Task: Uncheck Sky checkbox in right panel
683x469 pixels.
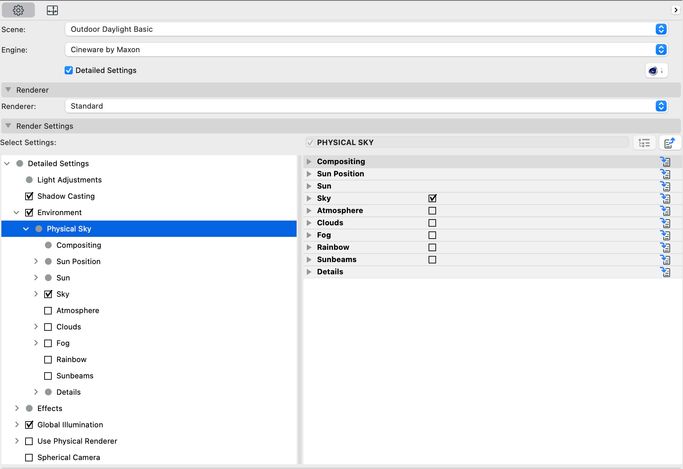Action: pyautogui.click(x=432, y=198)
